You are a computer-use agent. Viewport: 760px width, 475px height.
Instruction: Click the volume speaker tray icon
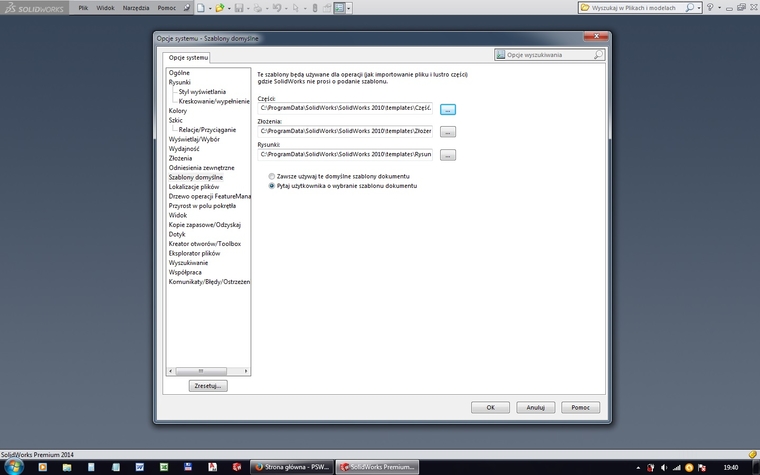664,468
